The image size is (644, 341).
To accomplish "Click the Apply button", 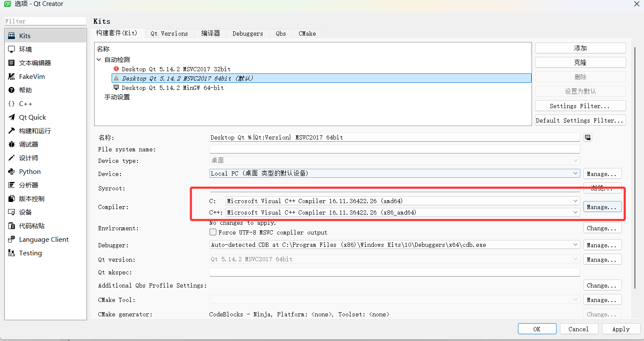I will click(x=621, y=329).
